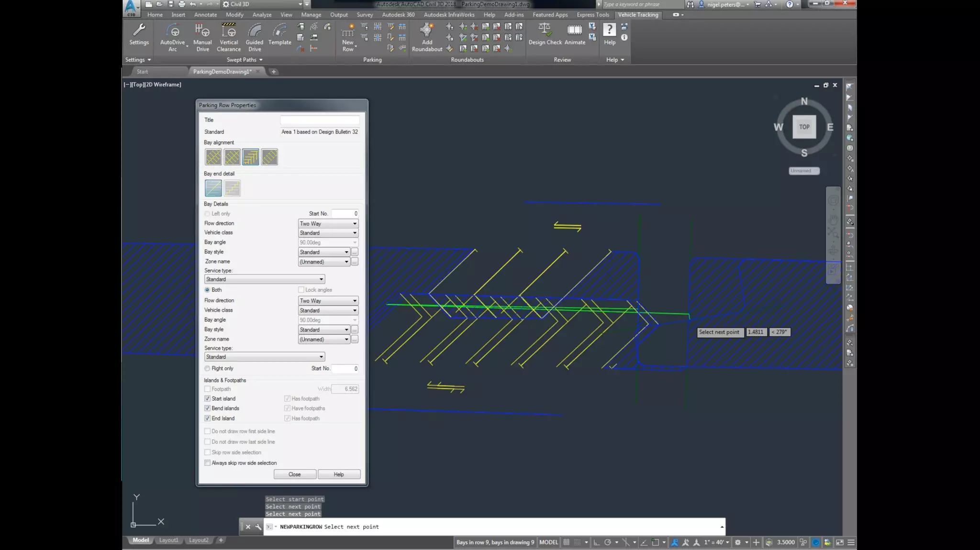Click the Unnamed view label under ViewCube
Image resolution: width=980 pixels, height=550 pixels.
coord(804,171)
